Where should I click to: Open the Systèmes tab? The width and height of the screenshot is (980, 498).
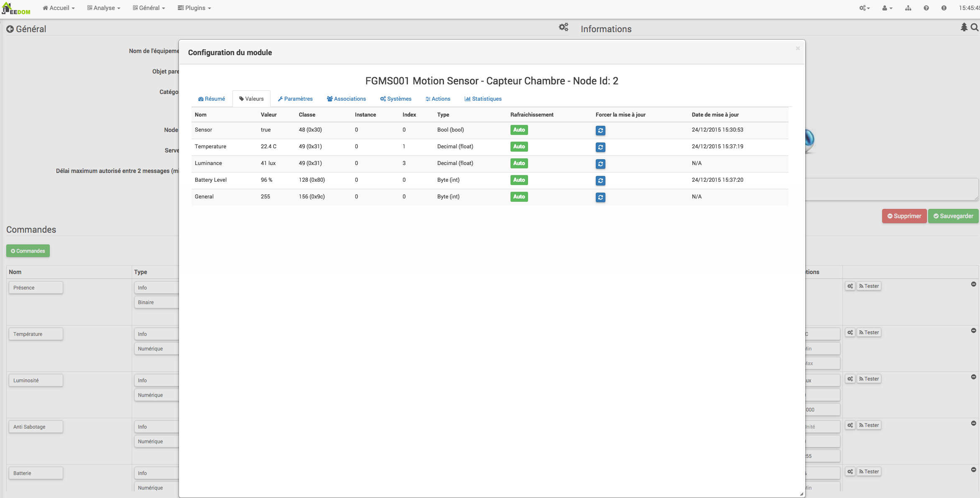tap(396, 99)
